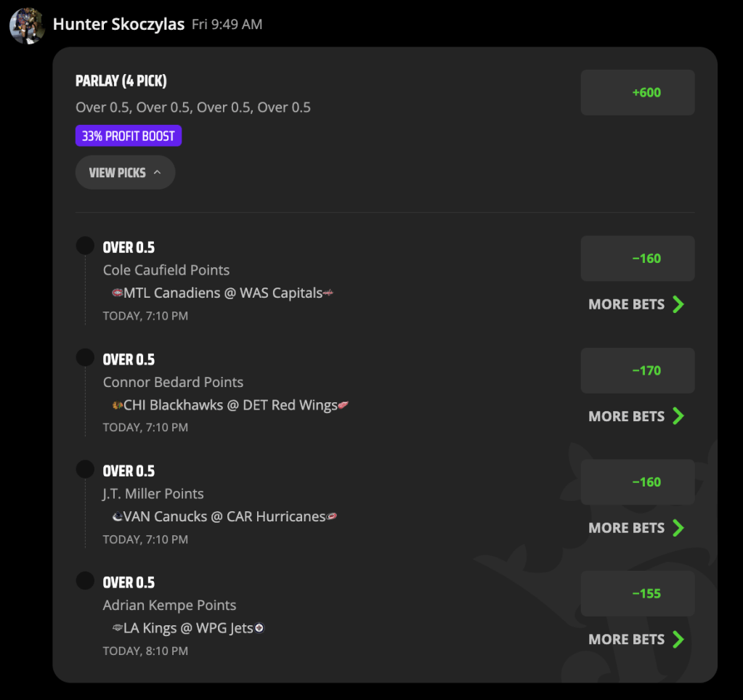Click Hunter Skoczylas's profile avatar
743x700 pixels.
click(27, 25)
